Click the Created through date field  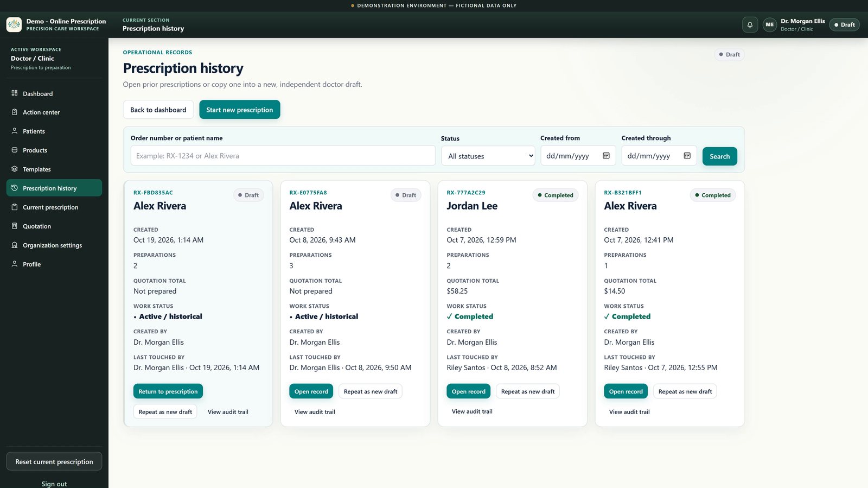pos(659,156)
